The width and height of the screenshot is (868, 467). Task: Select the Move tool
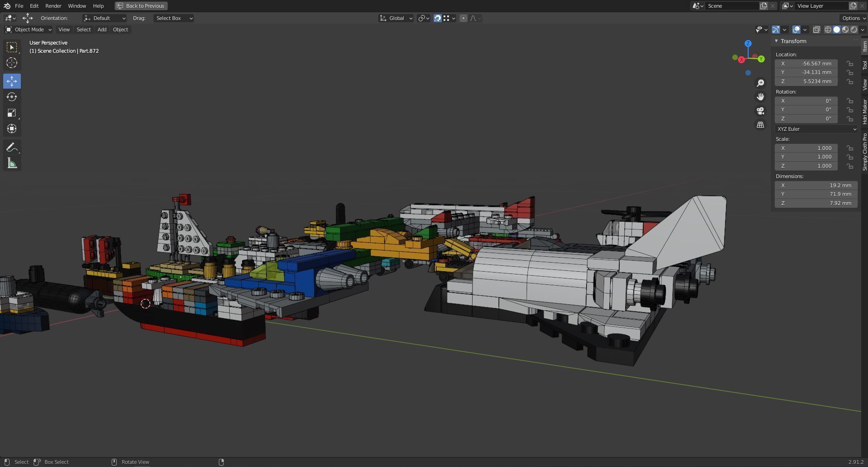pyautogui.click(x=12, y=81)
